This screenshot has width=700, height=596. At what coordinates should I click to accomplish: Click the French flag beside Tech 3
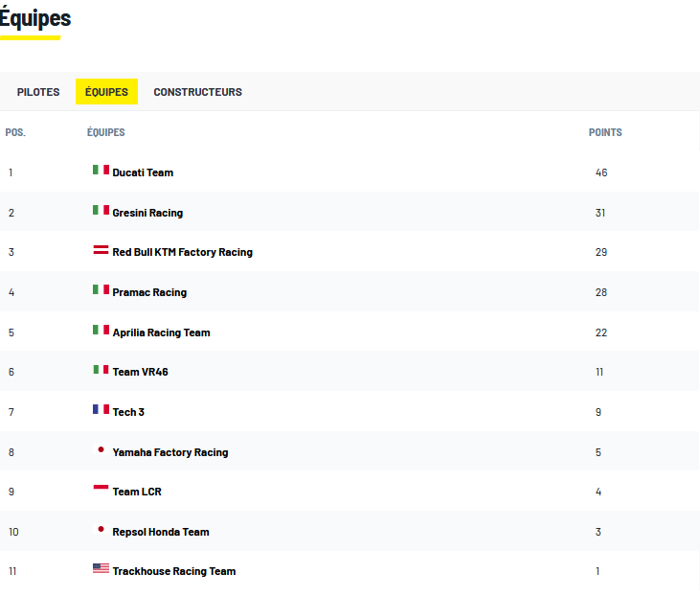click(x=101, y=409)
